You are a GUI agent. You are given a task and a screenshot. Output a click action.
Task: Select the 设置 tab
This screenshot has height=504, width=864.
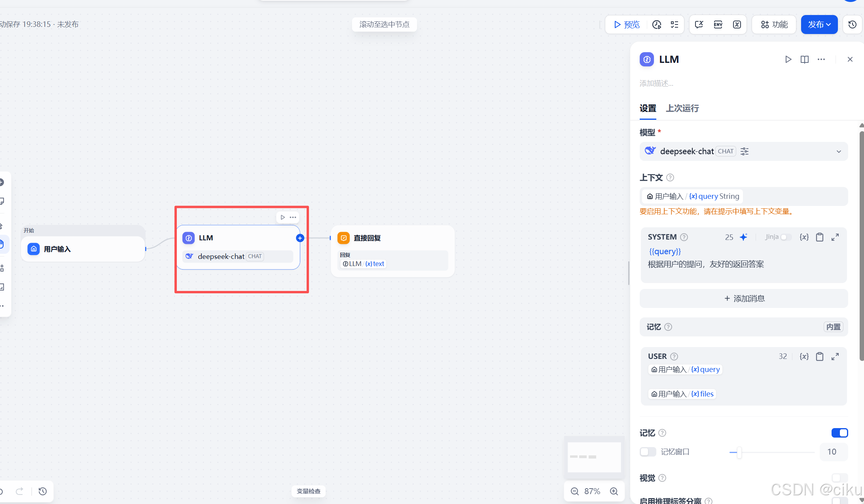(648, 108)
